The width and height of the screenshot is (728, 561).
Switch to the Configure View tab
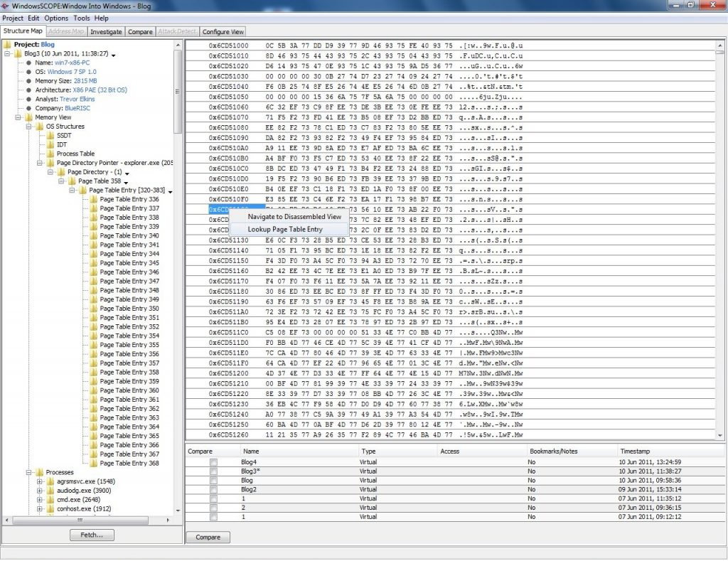click(223, 31)
